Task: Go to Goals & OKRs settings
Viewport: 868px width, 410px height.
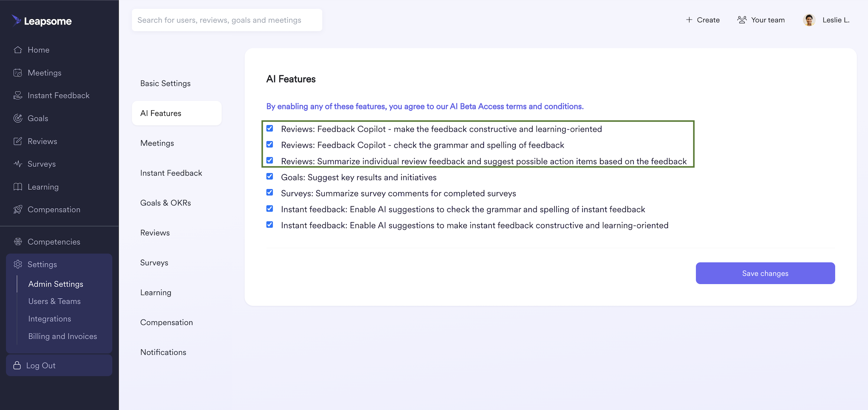Action: point(166,203)
